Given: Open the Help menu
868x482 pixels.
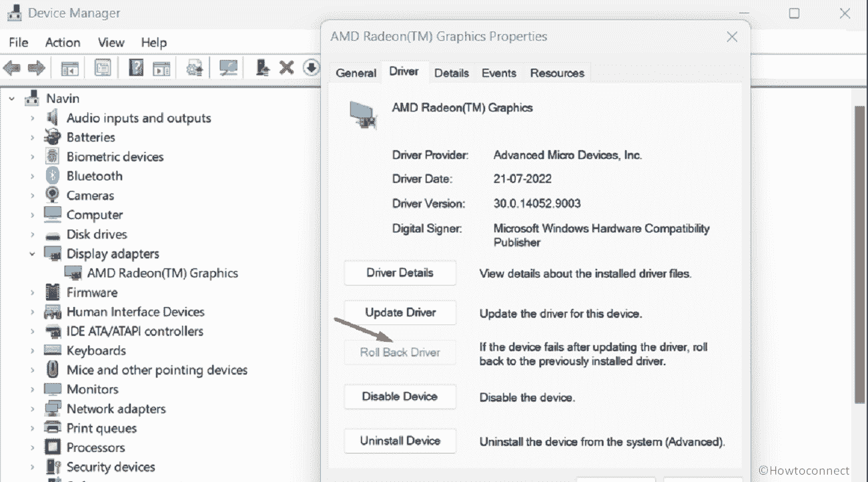Looking at the screenshot, I should pos(153,42).
